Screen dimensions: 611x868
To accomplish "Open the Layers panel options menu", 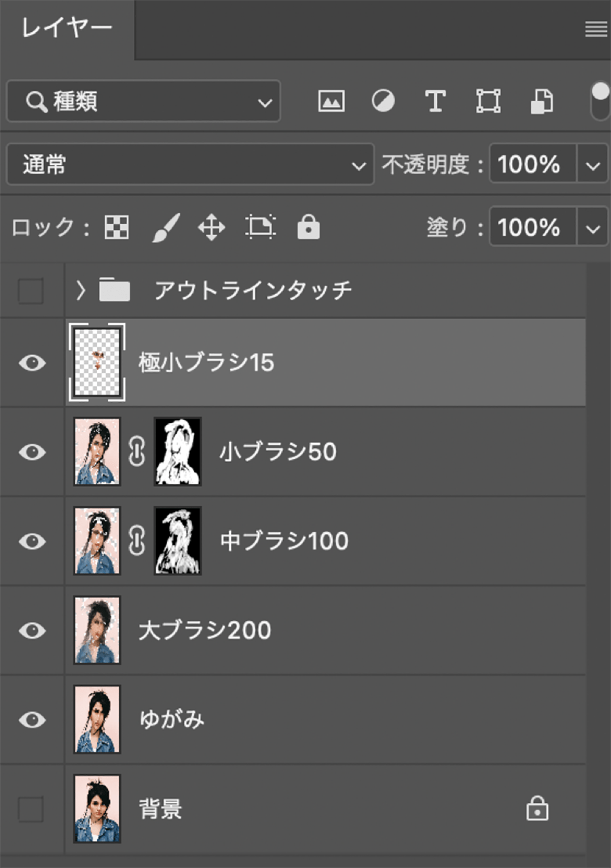I will [595, 29].
